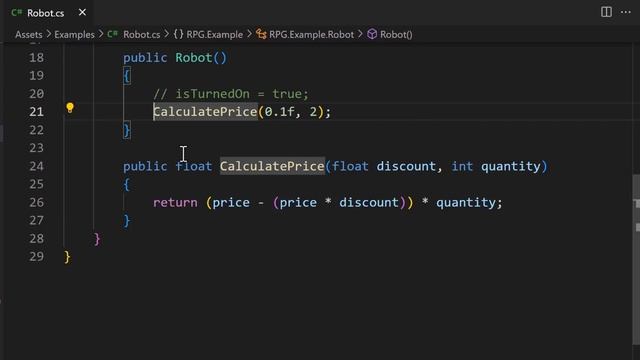Split the editor with the split icon
Image resolution: width=640 pixels, height=360 pixels.
tap(606, 12)
